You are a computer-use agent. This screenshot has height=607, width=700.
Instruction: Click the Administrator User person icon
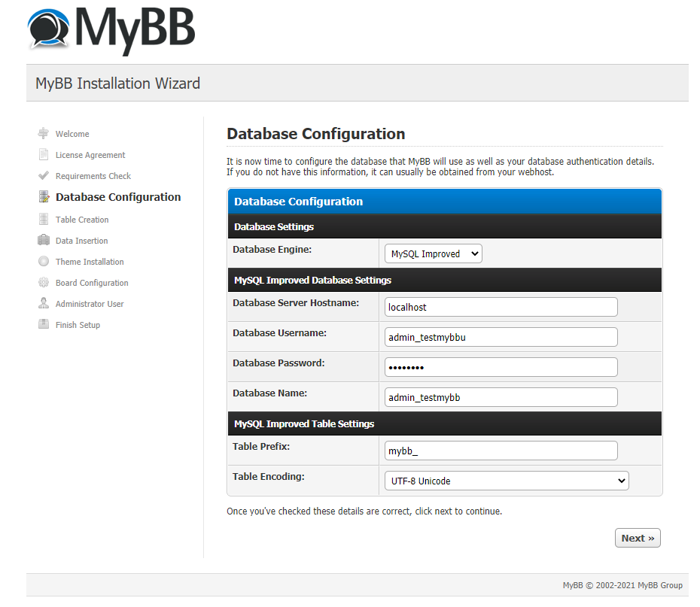coord(44,303)
